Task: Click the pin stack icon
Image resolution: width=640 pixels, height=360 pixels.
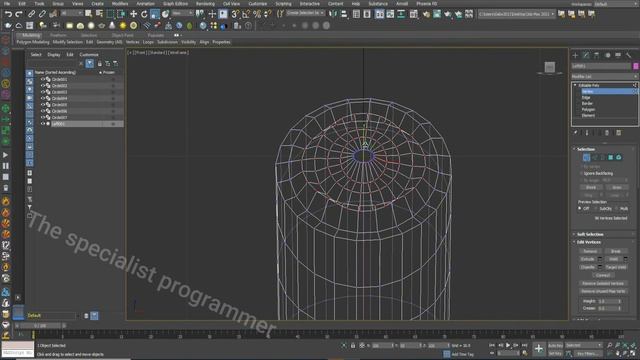Action: (x=576, y=133)
